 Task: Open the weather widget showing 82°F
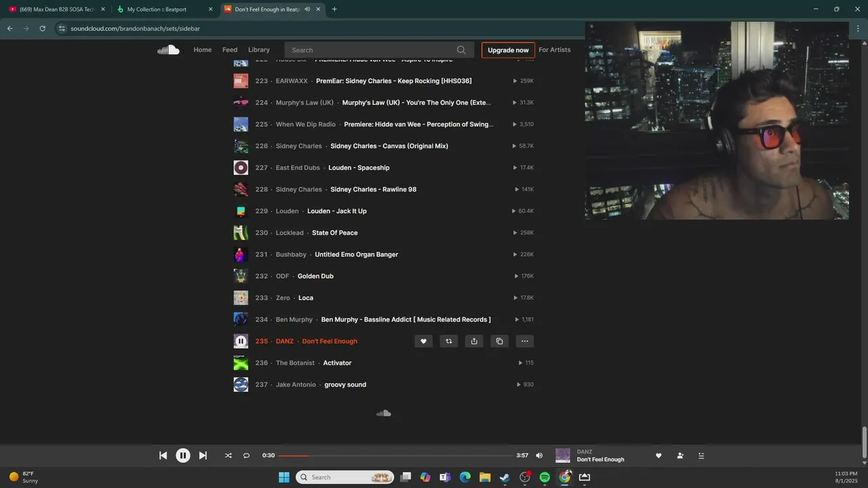coord(24,477)
